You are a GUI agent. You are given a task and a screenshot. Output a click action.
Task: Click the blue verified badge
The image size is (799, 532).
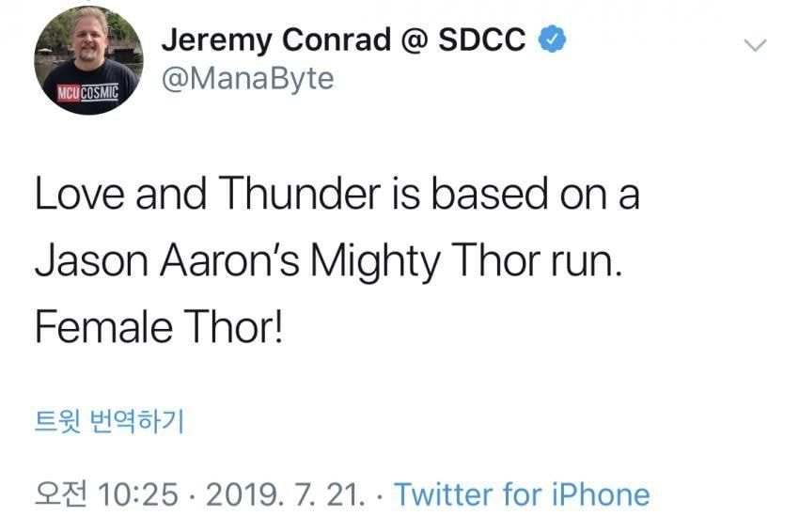tap(552, 41)
